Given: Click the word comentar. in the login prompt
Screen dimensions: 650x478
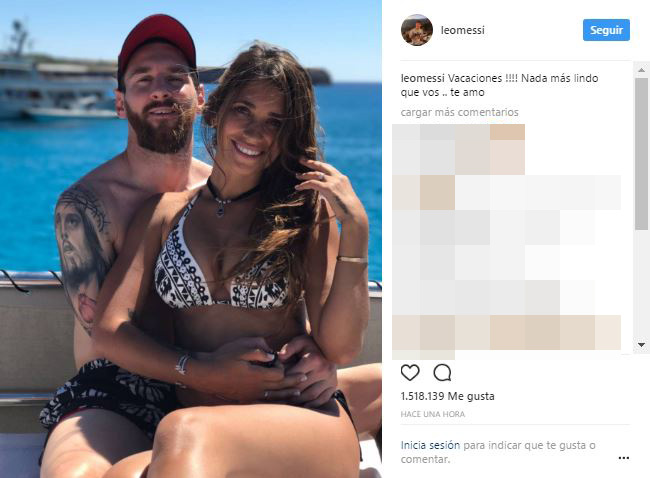Looking at the screenshot, I should [x=425, y=459].
